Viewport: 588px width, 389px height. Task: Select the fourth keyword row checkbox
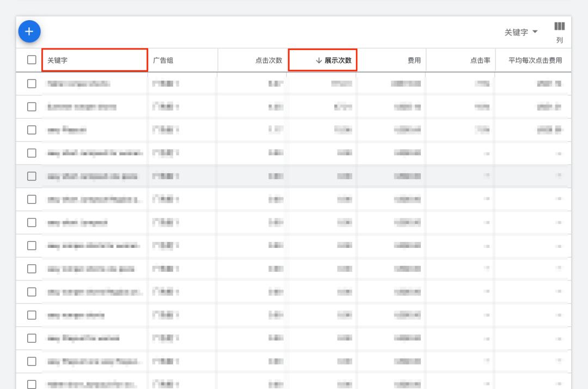32,153
